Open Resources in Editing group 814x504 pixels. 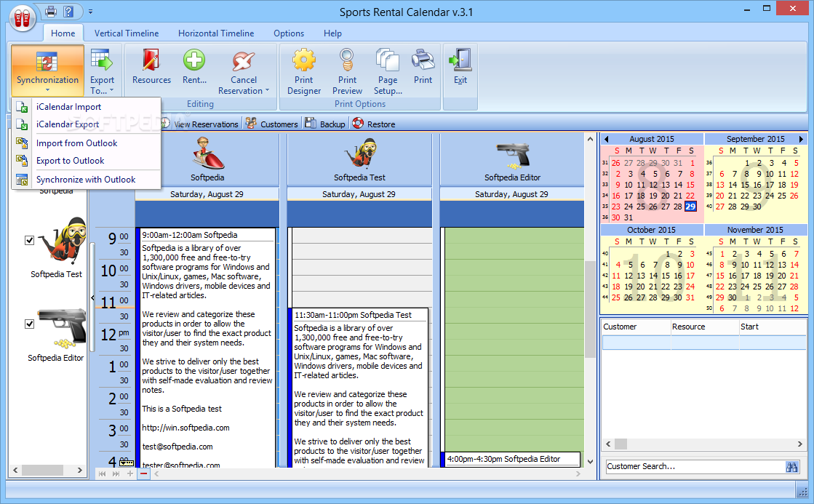pos(151,68)
